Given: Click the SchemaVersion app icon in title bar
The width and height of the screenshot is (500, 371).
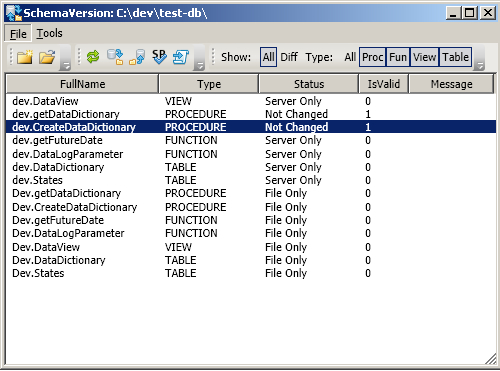Looking at the screenshot, I should (14, 13).
